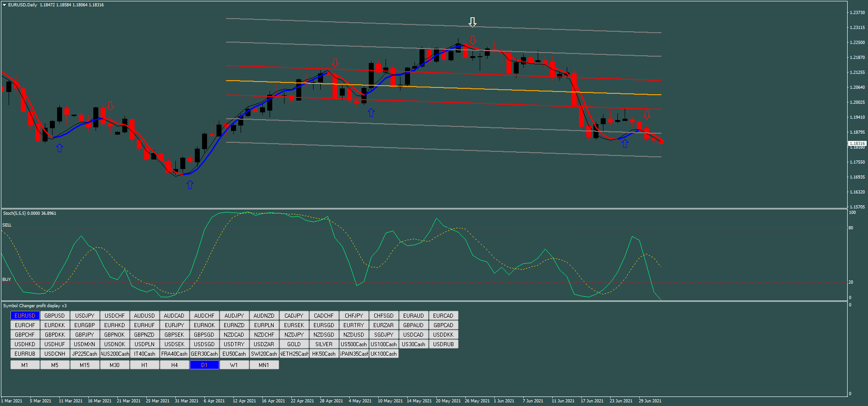Change the symbol to USDJPY
The width and height of the screenshot is (868, 406).
pyautogui.click(x=85, y=315)
